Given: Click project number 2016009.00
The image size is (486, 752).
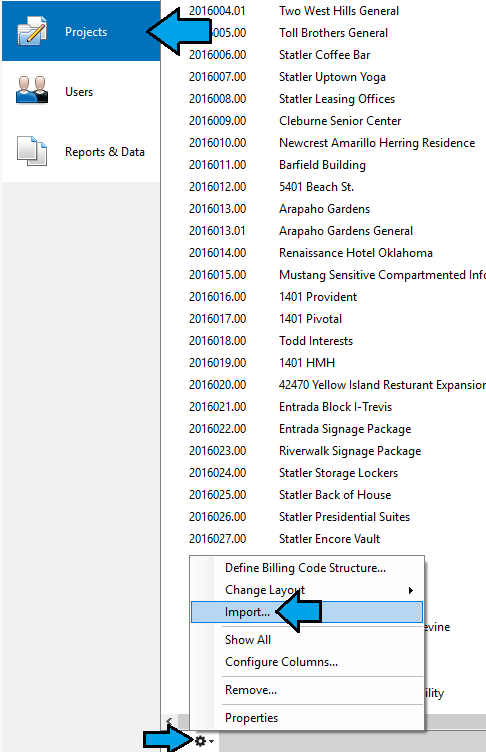Looking at the screenshot, I should [217, 121].
